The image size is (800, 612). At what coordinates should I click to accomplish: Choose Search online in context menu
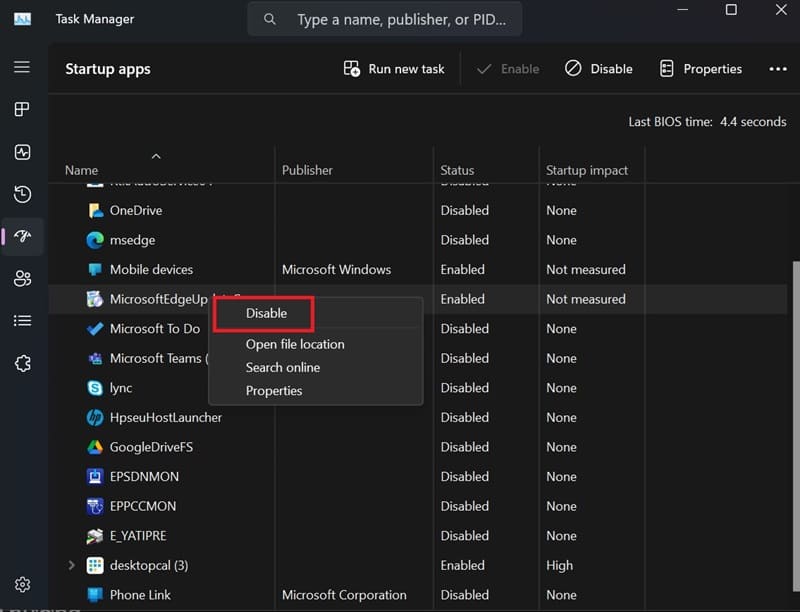point(283,367)
